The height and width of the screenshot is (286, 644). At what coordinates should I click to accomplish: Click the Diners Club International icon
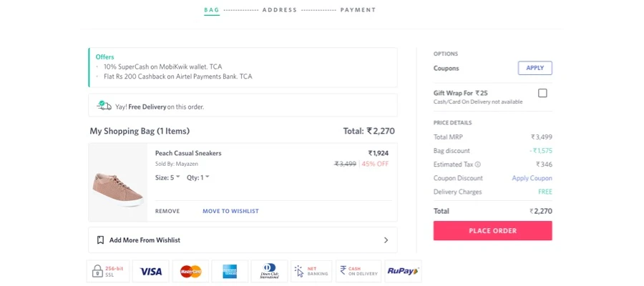click(x=270, y=272)
